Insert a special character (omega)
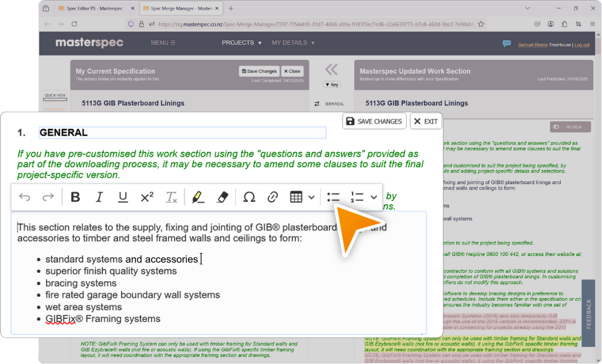The height and width of the screenshot is (364, 602). [x=249, y=197]
